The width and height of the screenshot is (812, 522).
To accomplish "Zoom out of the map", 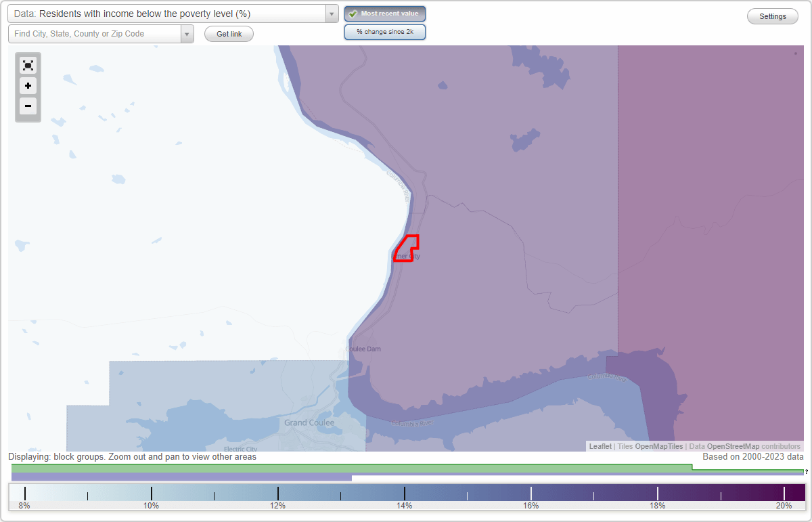I will click(28, 106).
